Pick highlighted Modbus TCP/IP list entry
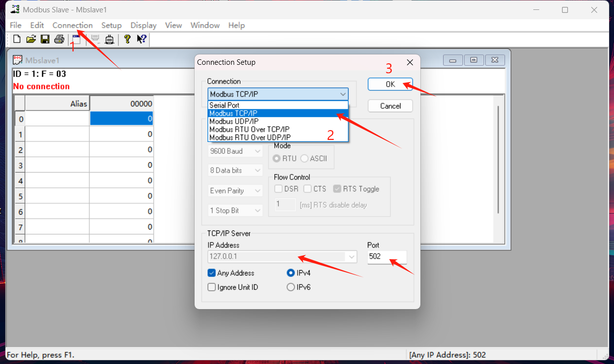The width and height of the screenshot is (614, 364). (x=278, y=113)
